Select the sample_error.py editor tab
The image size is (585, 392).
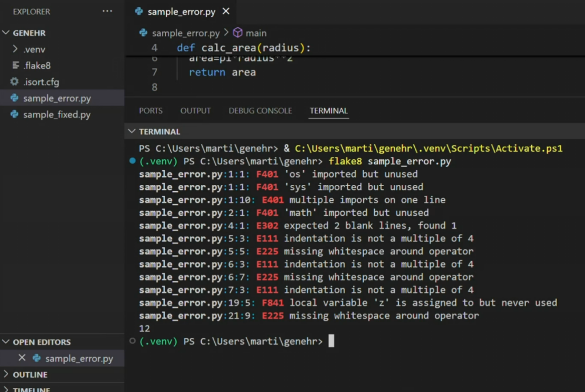click(x=181, y=11)
